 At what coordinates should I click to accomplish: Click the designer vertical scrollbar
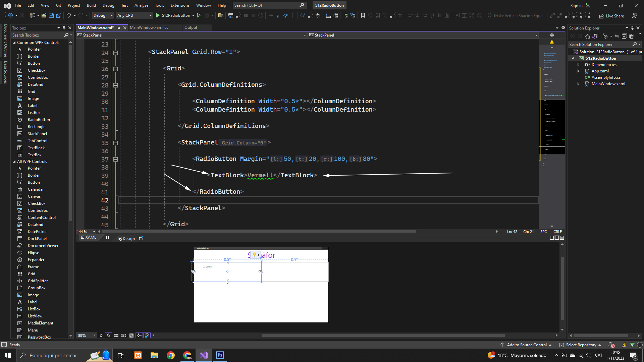pyautogui.click(x=562, y=288)
